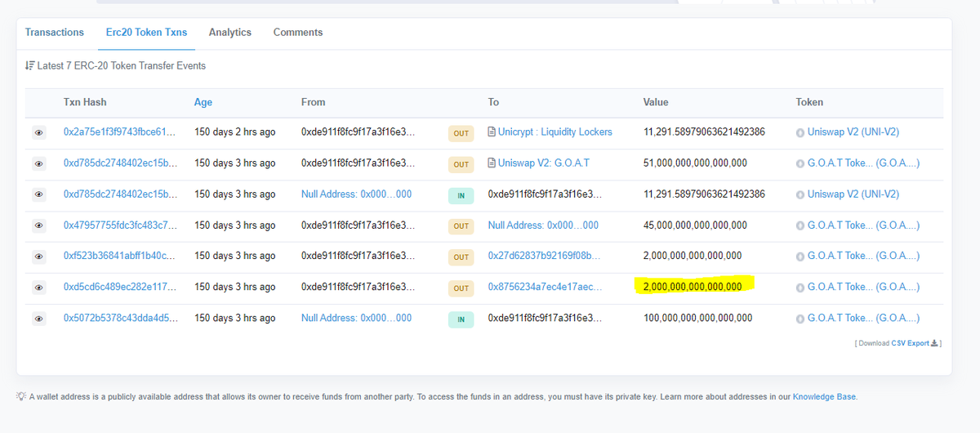The image size is (980, 433).
Task: Open transaction hash 0x5072b5378c43dda4d5
Action: point(120,318)
